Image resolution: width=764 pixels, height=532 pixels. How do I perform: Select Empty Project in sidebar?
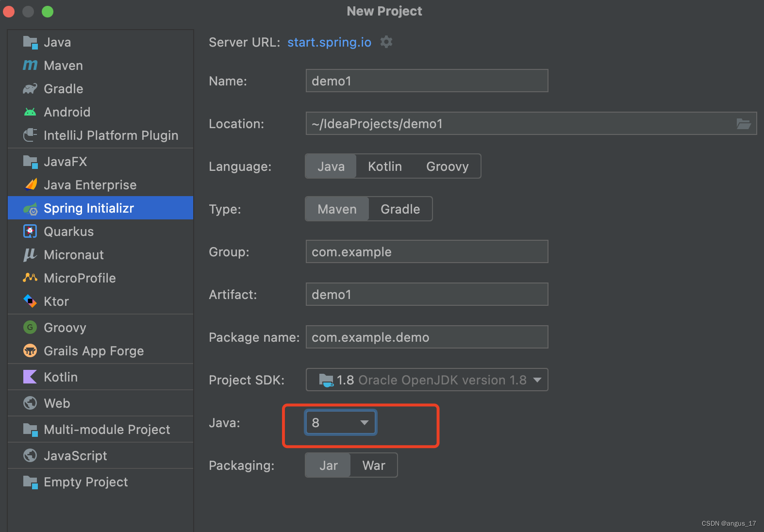click(x=100, y=482)
